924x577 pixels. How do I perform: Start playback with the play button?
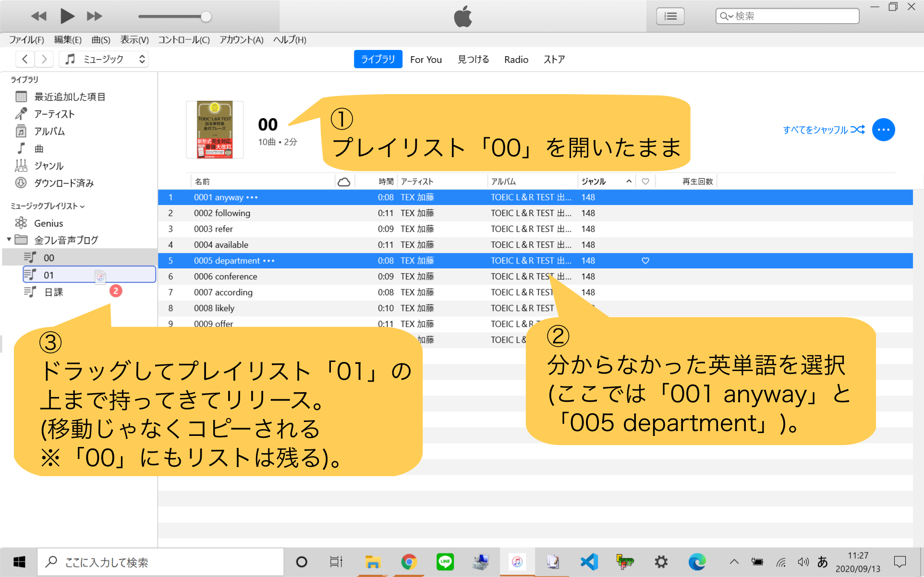(67, 16)
